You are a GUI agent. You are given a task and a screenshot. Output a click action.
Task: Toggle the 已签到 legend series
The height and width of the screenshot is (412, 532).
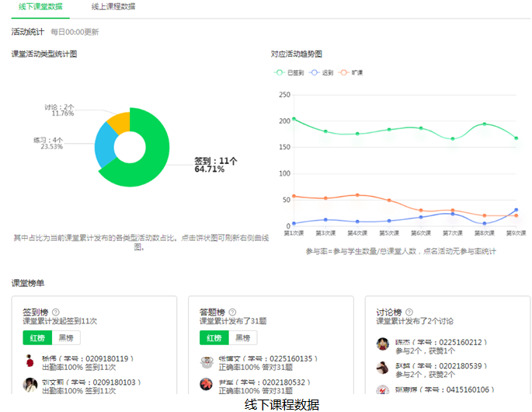[290, 72]
